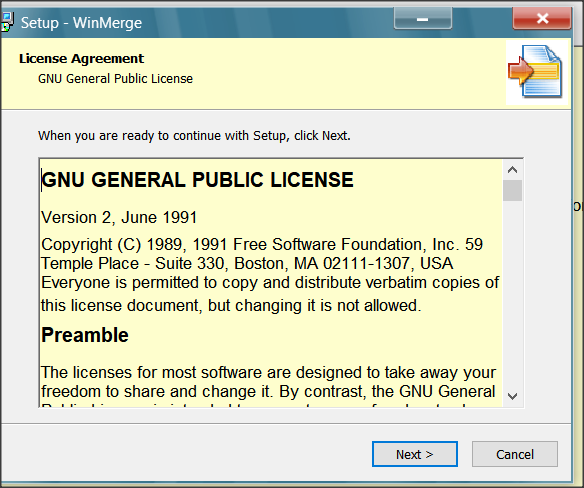Click the setup icon in title bar
584x488 pixels.
click(6, 22)
